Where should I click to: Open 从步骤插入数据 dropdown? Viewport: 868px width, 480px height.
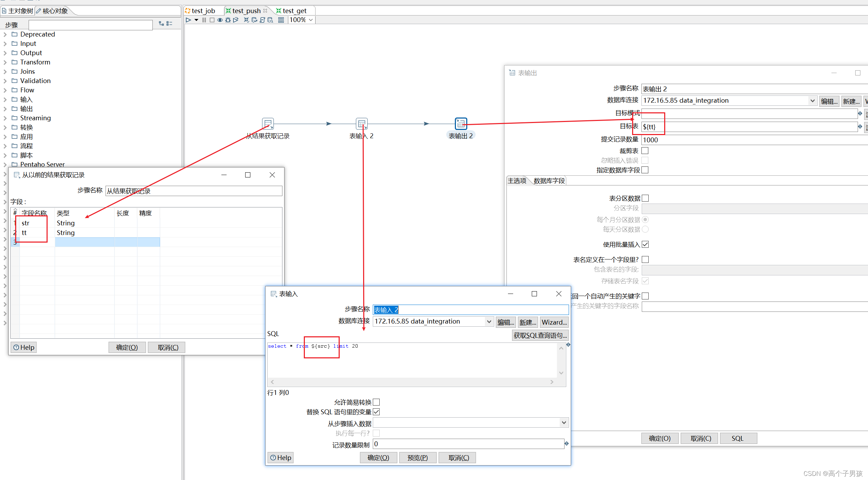coord(563,422)
